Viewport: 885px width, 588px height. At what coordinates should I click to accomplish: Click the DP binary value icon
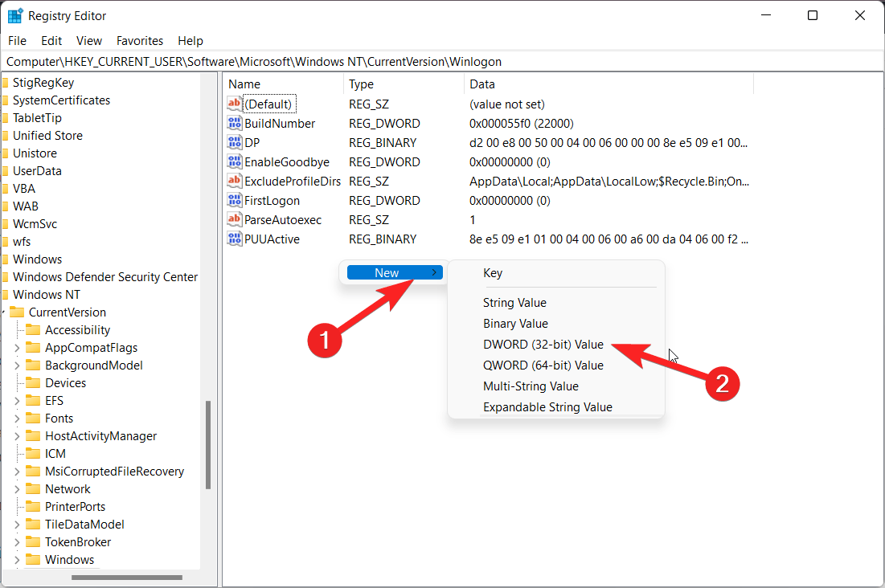235,142
